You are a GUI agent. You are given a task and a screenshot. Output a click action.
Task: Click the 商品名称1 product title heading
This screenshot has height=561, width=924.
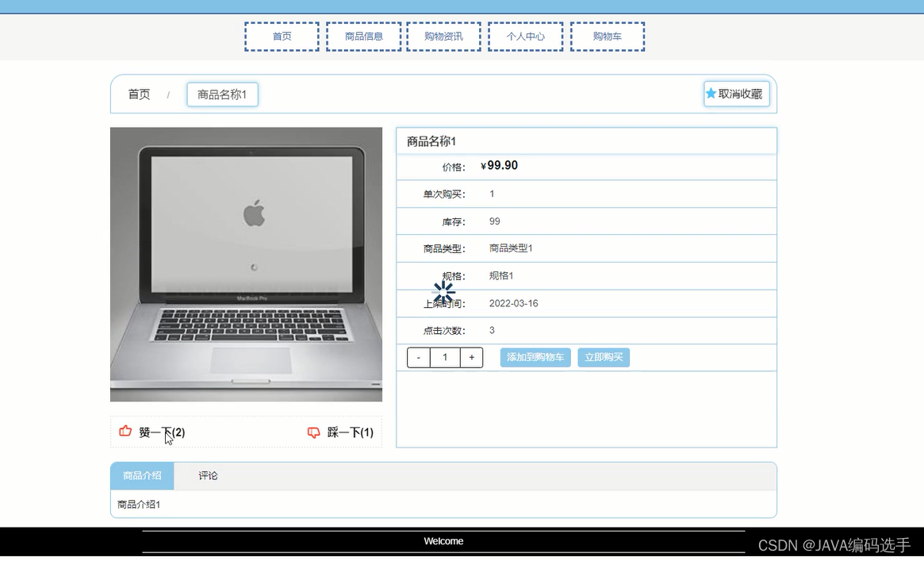(431, 141)
